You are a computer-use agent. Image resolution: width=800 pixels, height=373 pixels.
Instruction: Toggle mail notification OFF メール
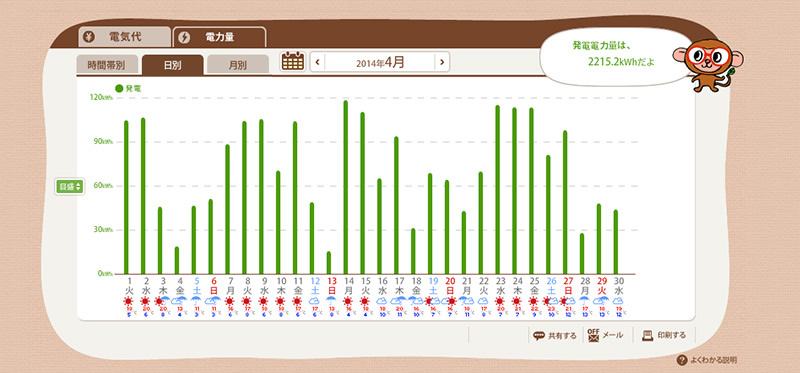pyautogui.click(x=606, y=335)
